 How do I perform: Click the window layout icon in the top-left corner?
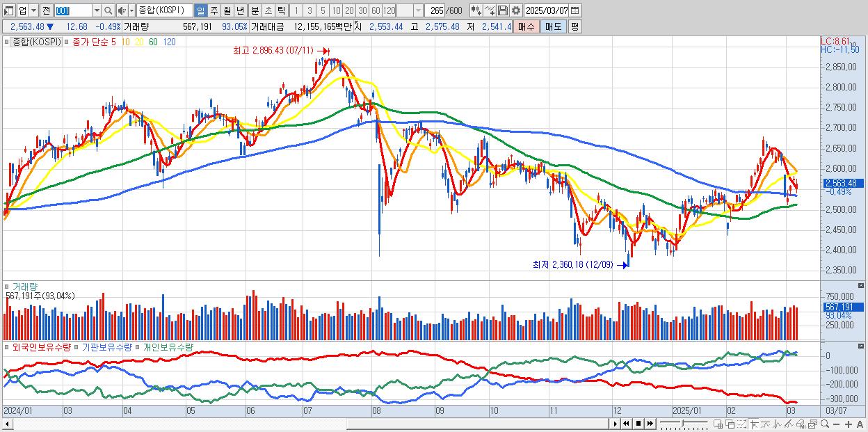(x=8, y=10)
